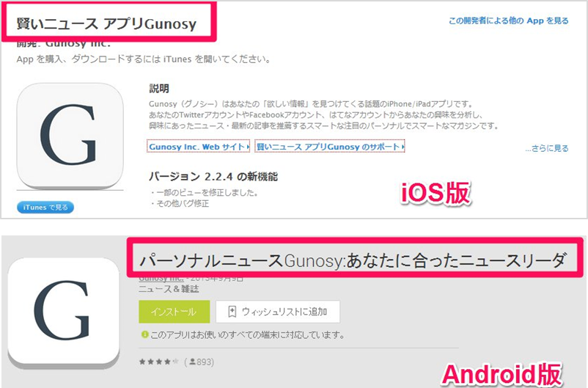Screen dimensions: 588x388
Task: Open 'Gunosy Inc. Web サイト' link
Action: click(x=198, y=147)
